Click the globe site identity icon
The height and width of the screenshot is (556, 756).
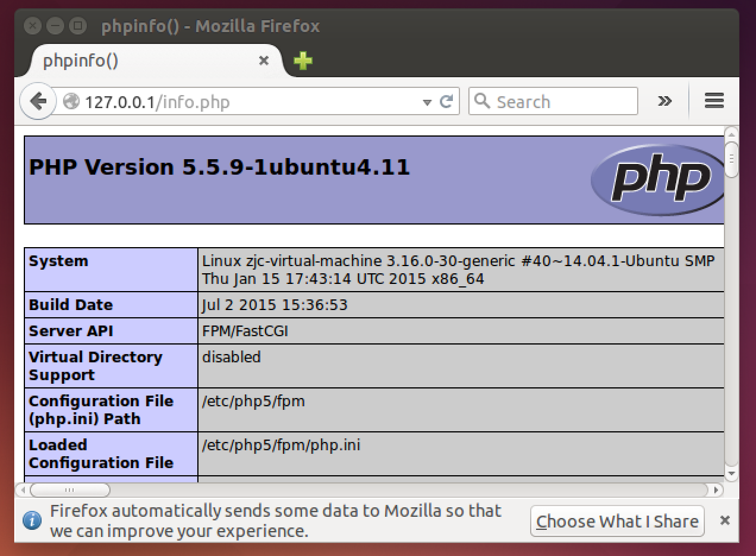coord(71,102)
